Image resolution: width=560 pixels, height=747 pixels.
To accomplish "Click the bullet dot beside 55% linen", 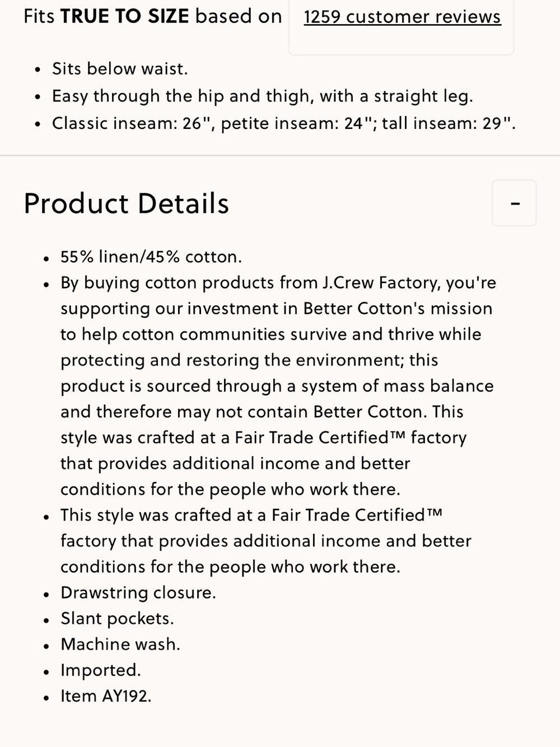I will pos(46,258).
